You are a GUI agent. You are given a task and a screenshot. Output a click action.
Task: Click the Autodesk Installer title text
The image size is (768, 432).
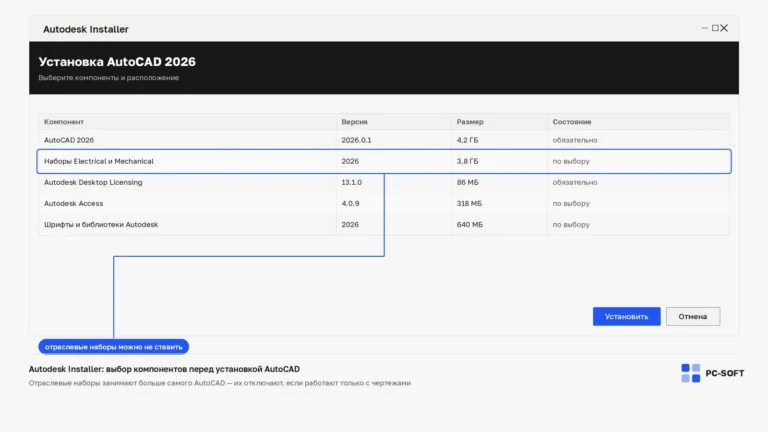tap(86, 29)
